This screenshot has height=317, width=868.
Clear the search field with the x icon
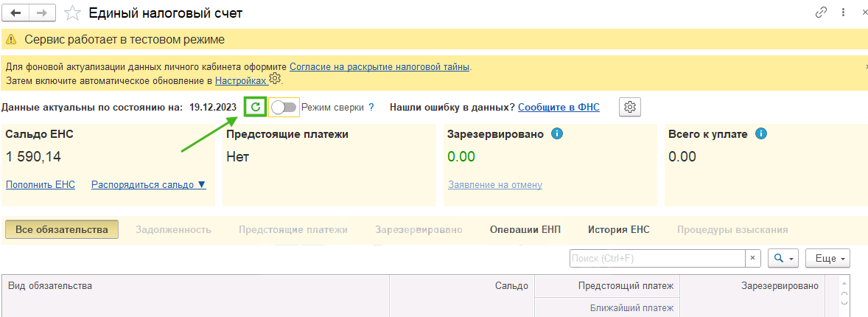pyautogui.click(x=752, y=258)
